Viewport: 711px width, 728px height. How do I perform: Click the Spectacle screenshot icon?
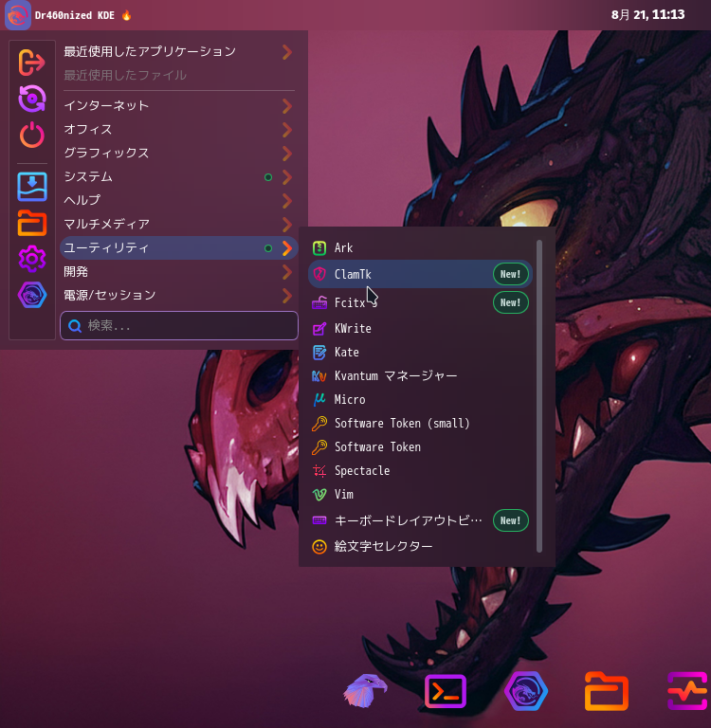319,471
